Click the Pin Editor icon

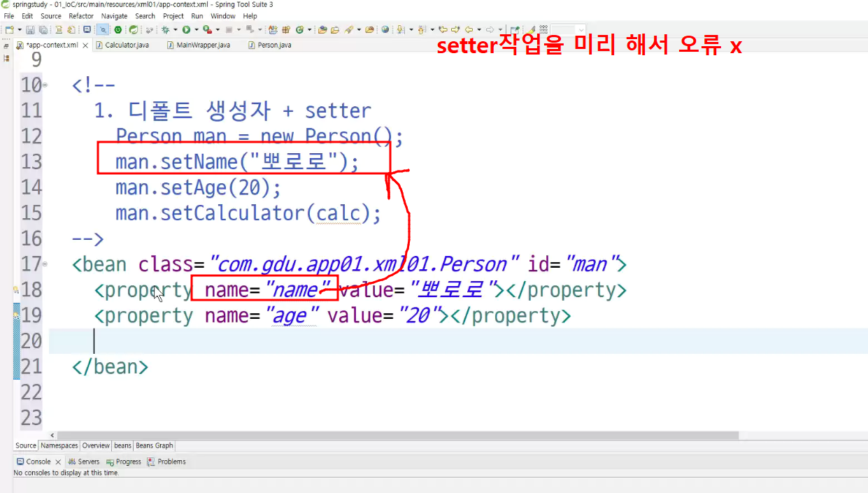click(515, 29)
